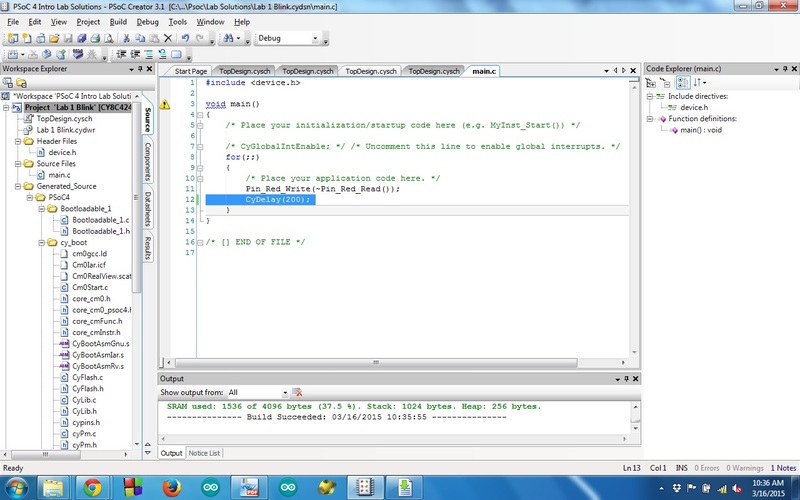
Task: Open the 'Show output from' All dropdown
Action: 285,392
